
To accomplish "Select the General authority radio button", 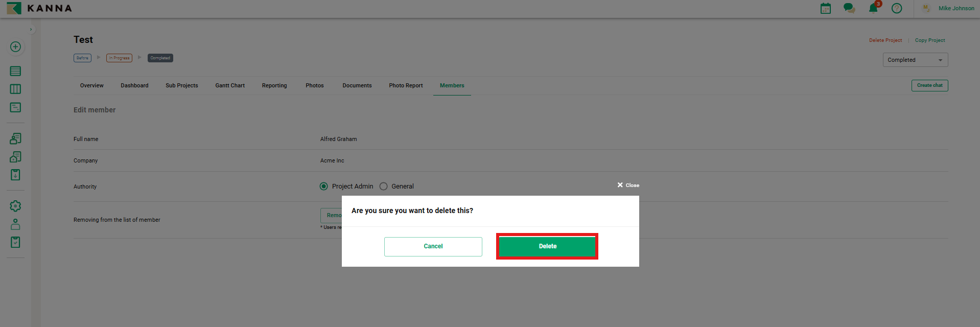I will [384, 186].
